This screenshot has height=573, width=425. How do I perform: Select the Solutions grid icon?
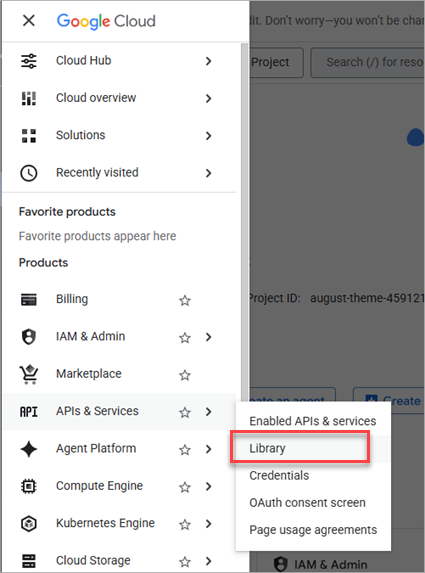coord(29,136)
